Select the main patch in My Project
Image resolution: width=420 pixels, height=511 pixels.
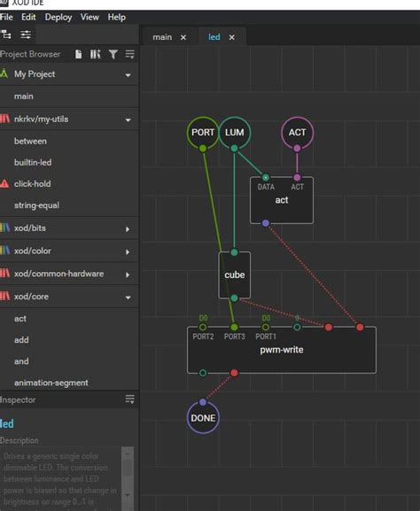[69, 97]
